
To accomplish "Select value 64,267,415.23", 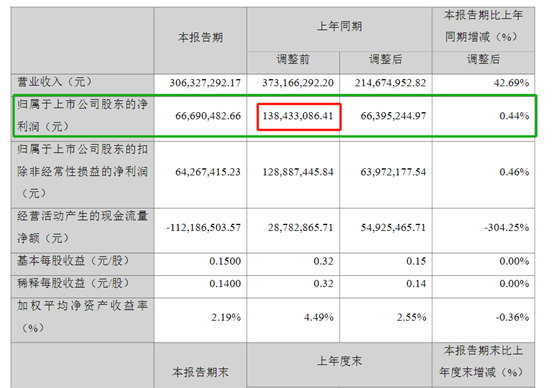I will (208, 172).
